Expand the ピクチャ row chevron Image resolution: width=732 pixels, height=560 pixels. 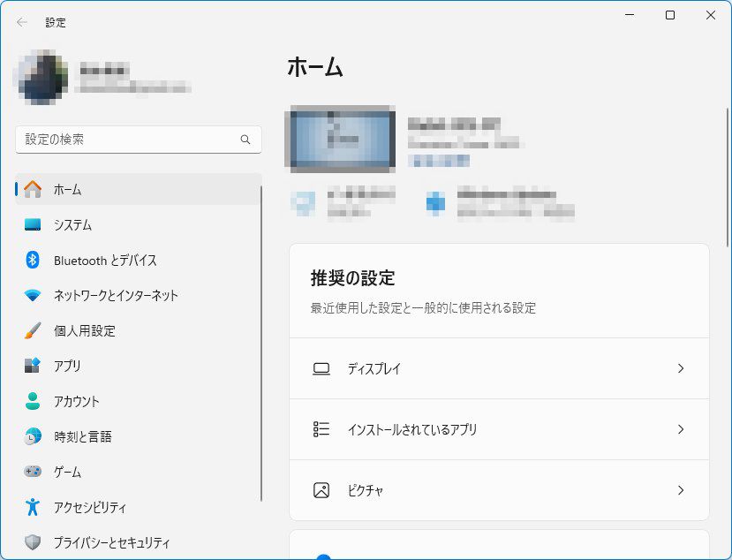[681, 490]
